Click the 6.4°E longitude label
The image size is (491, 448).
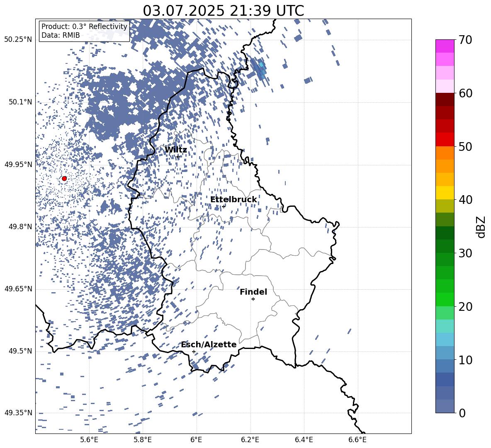304,440
